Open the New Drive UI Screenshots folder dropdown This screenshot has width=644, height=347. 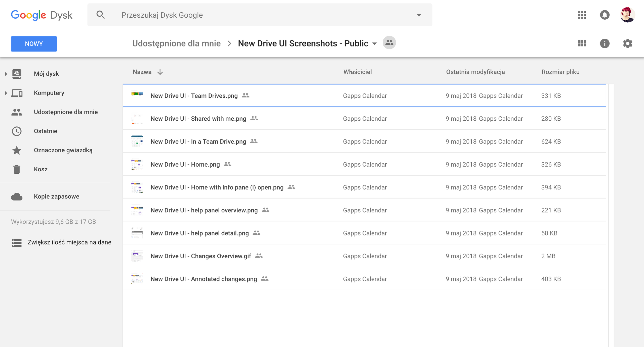(x=375, y=44)
